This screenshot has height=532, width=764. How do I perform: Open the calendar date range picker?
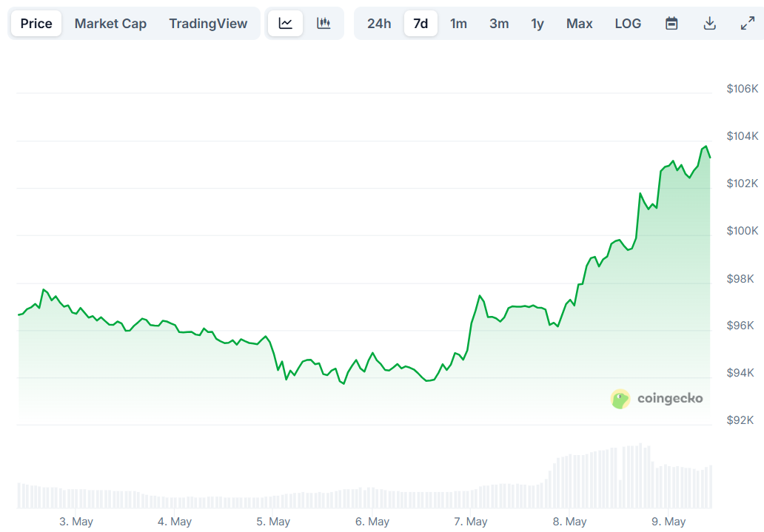(671, 23)
